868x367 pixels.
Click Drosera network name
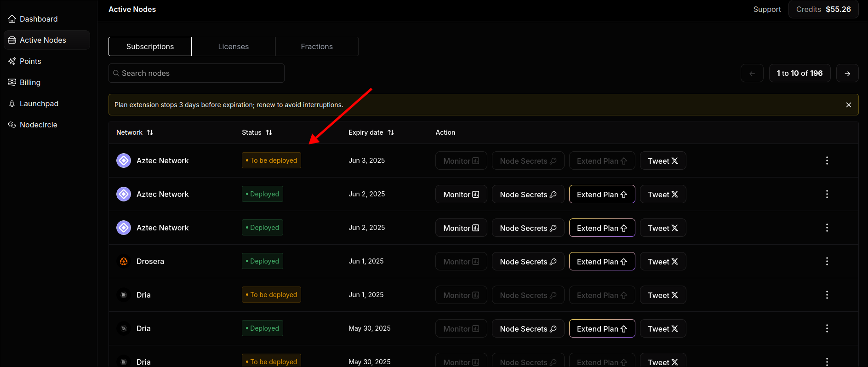(150, 261)
